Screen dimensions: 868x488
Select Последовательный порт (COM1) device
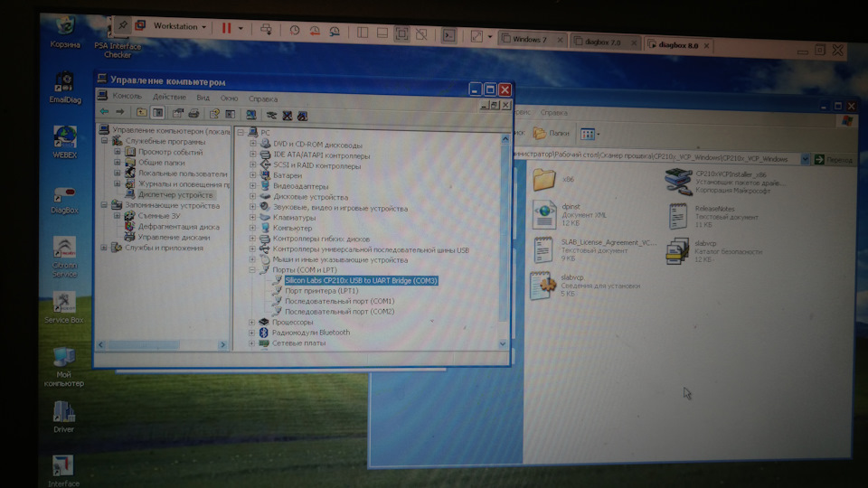(339, 301)
